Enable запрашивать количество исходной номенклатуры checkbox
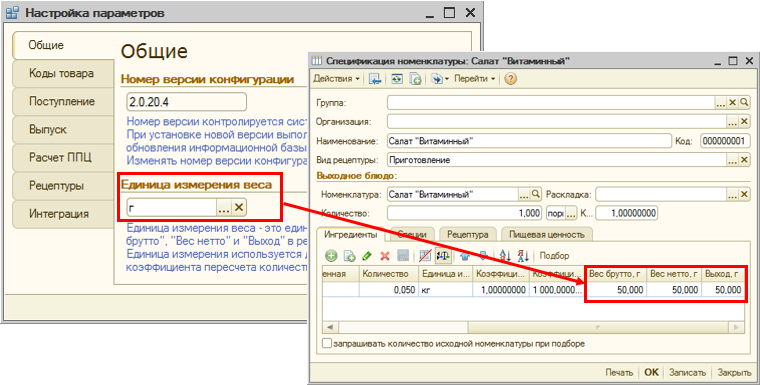Viewport: 760px width, 385px height. [327, 344]
